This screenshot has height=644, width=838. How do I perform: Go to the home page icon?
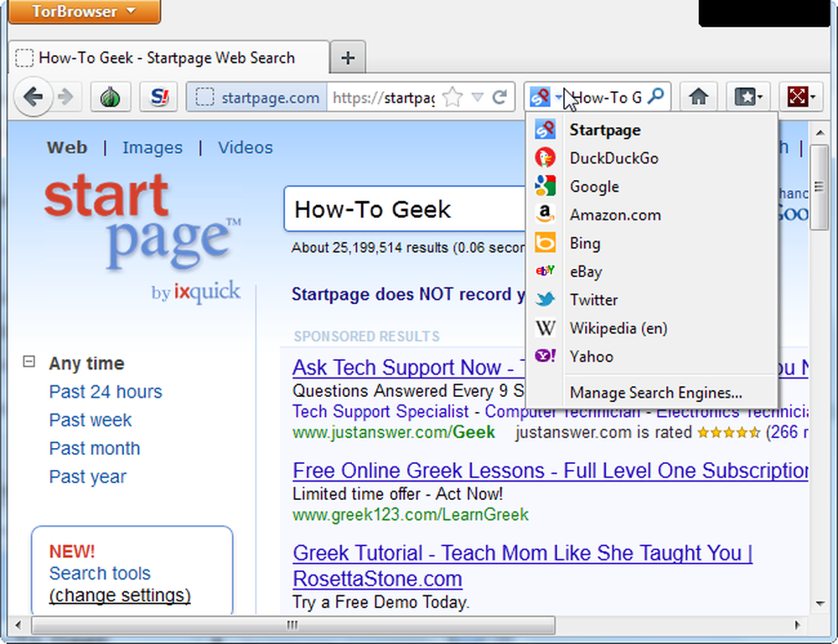pos(698,96)
